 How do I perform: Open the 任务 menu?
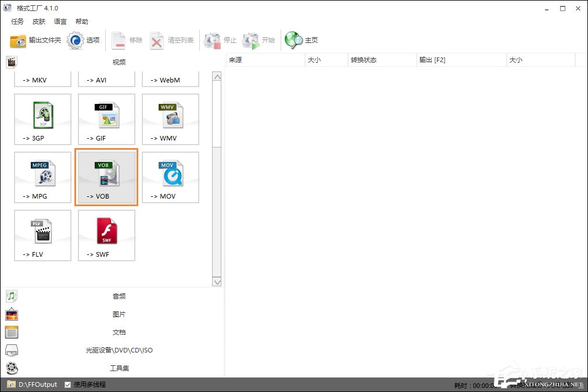click(x=17, y=21)
